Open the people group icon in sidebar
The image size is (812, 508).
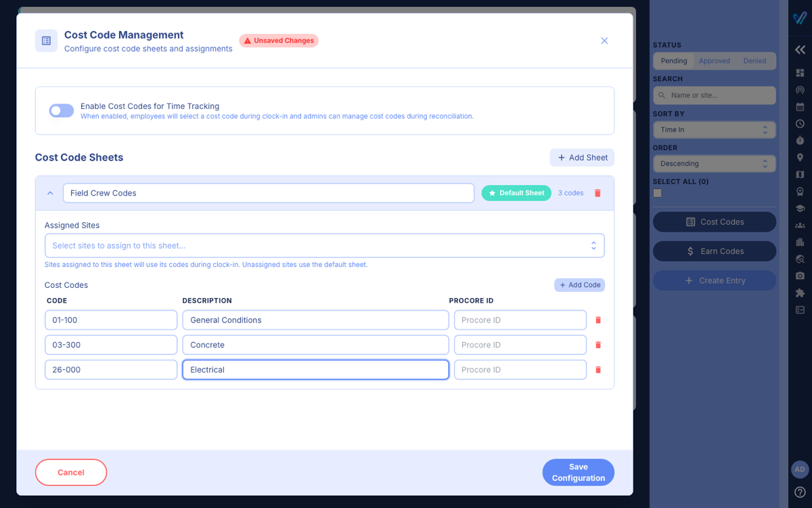800,226
